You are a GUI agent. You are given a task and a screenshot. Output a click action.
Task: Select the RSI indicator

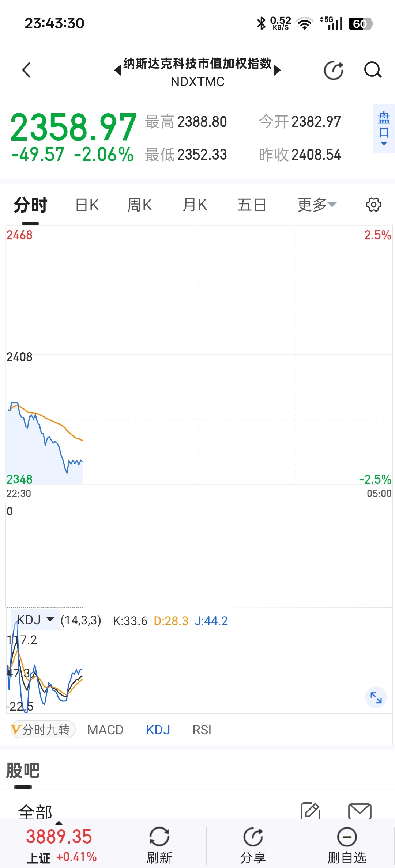[x=202, y=730]
